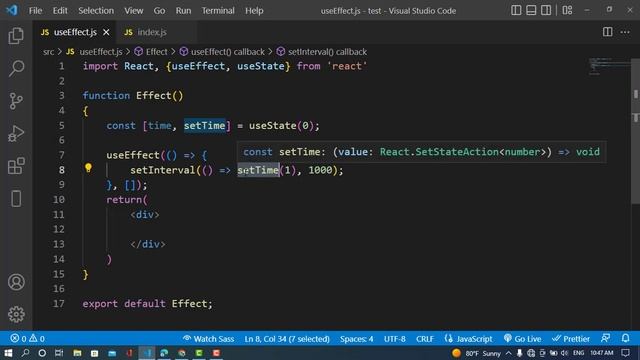Open Task View in the taskbar
This screenshot has width=640, height=360.
click(59, 353)
